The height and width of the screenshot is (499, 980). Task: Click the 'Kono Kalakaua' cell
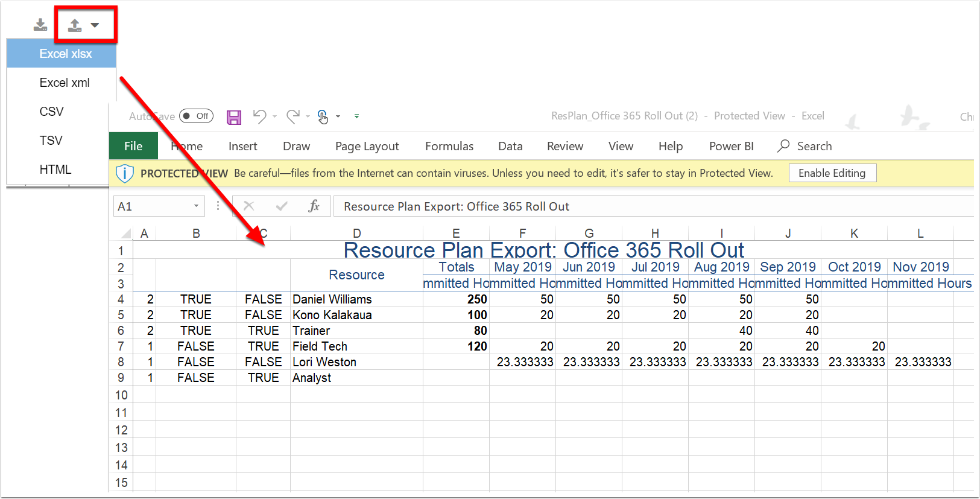click(357, 315)
